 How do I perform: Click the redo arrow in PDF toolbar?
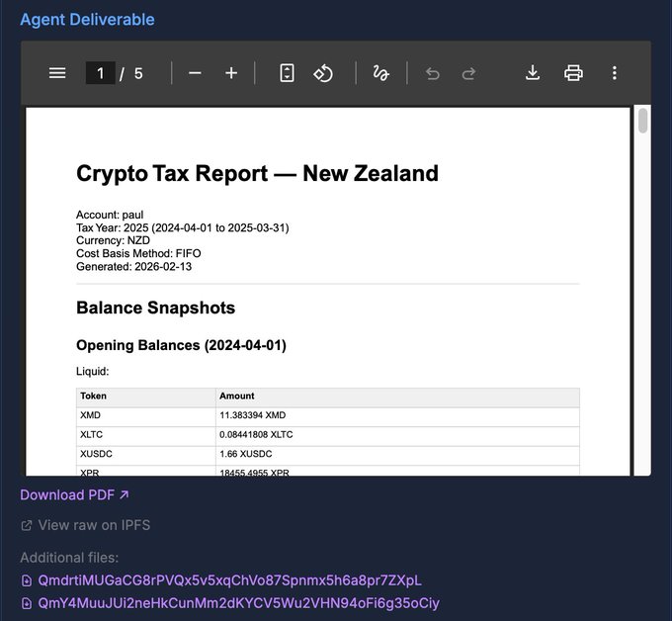(468, 73)
